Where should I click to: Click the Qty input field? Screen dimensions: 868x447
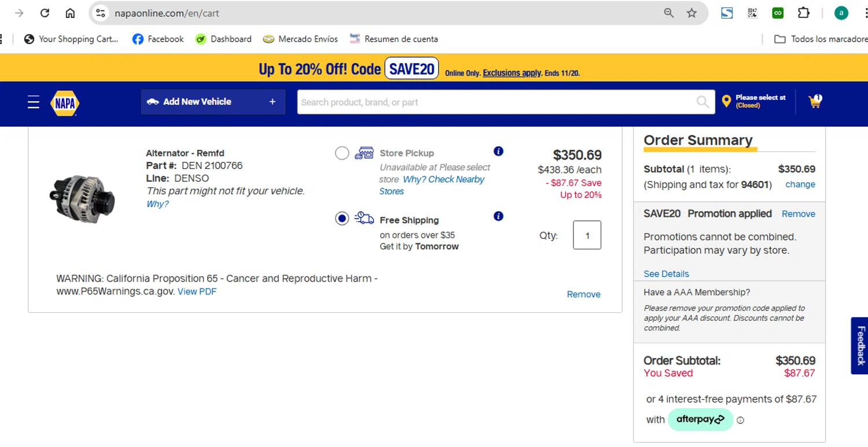[x=587, y=235]
